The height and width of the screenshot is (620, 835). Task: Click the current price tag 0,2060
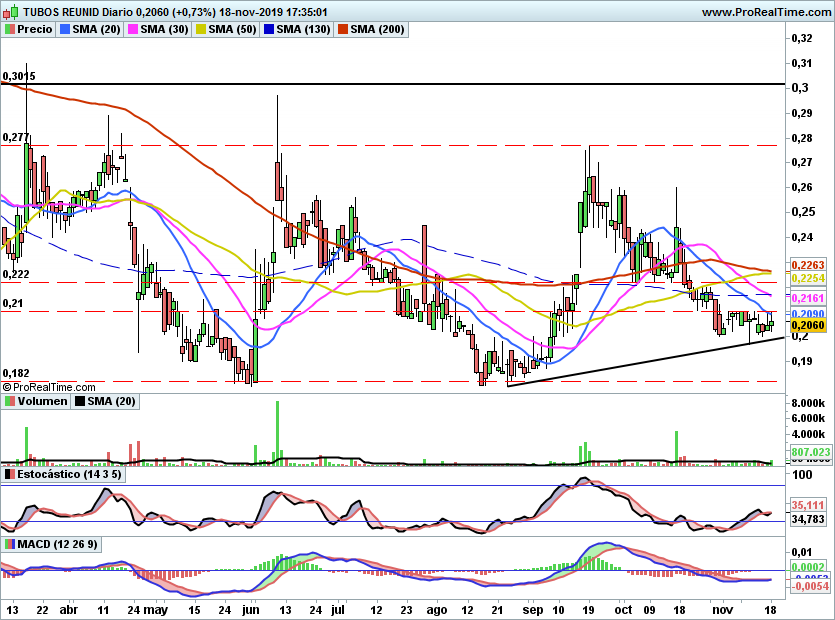coord(806,325)
